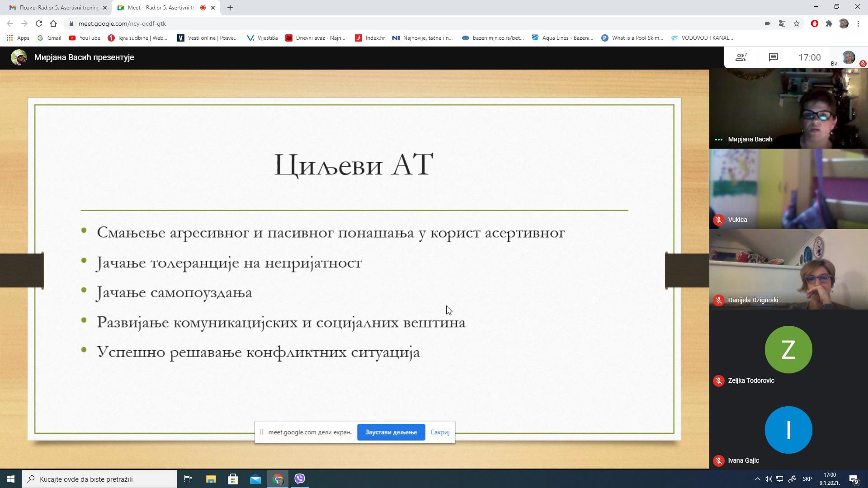Show hidden system tray icons
Viewport: 868px width, 488px height.
coord(757,479)
